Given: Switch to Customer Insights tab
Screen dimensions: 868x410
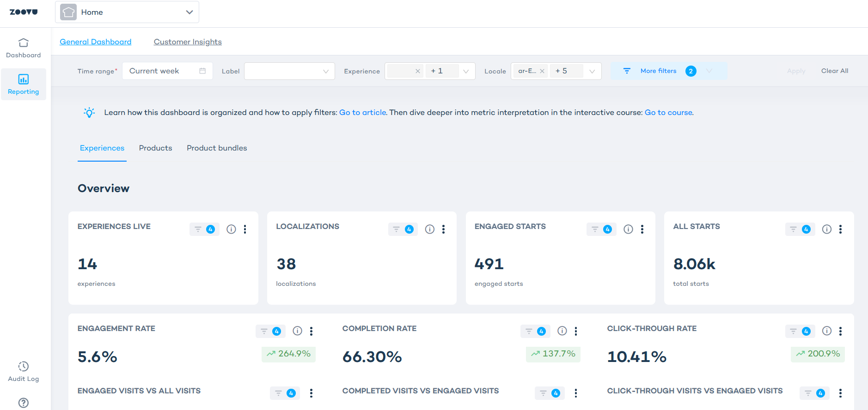Looking at the screenshot, I should [188, 42].
